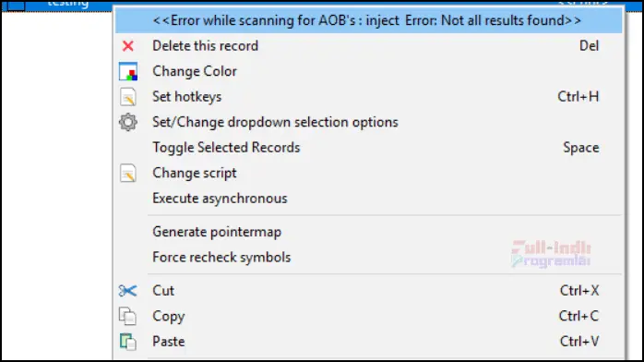Click the AOB scanning error message entry

(x=369, y=20)
